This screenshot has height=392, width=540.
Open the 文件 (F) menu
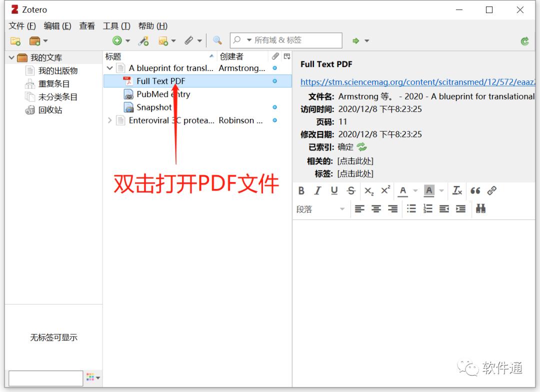pyautogui.click(x=22, y=26)
